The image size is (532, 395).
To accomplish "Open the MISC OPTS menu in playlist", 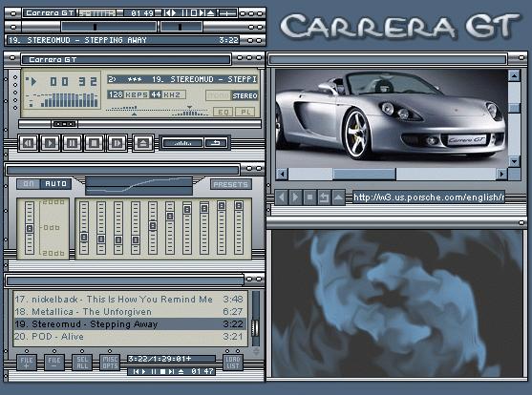I will tap(110, 363).
